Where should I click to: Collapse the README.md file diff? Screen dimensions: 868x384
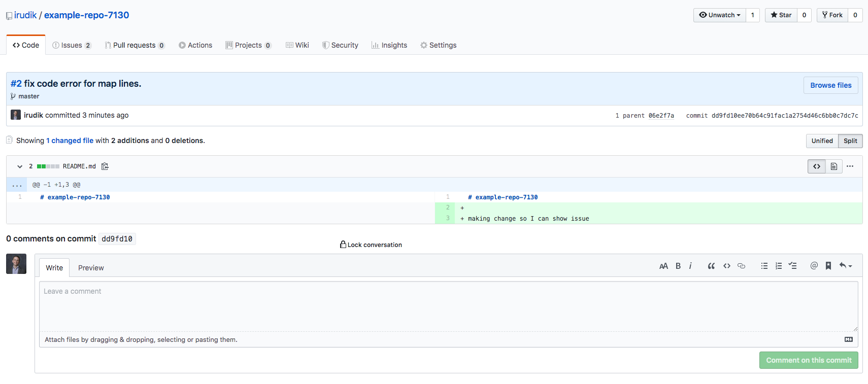[20, 166]
